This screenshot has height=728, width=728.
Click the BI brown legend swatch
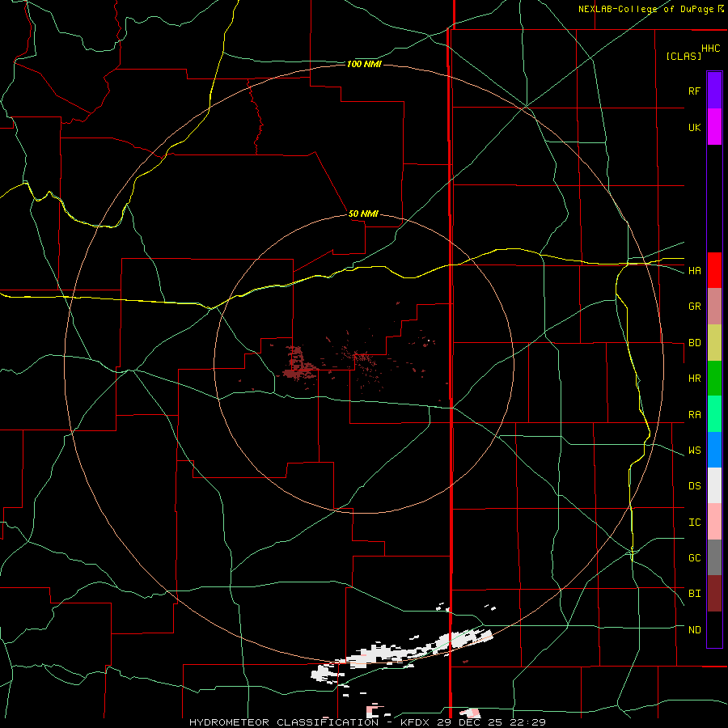[x=714, y=594]
